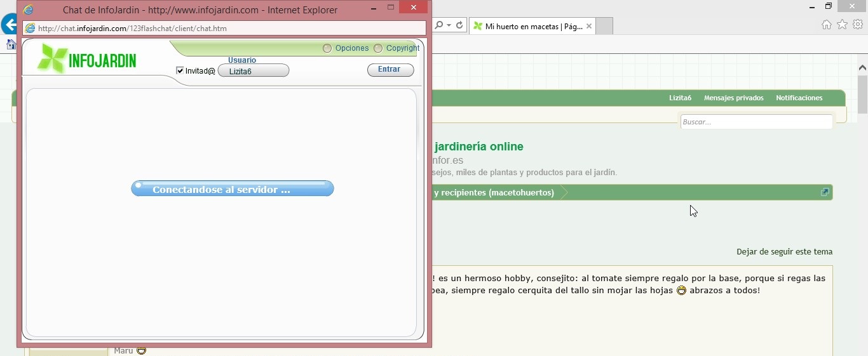868x356 pixels.
Task: Click the home icon in the favorites bar
Action: pos(11,44)
